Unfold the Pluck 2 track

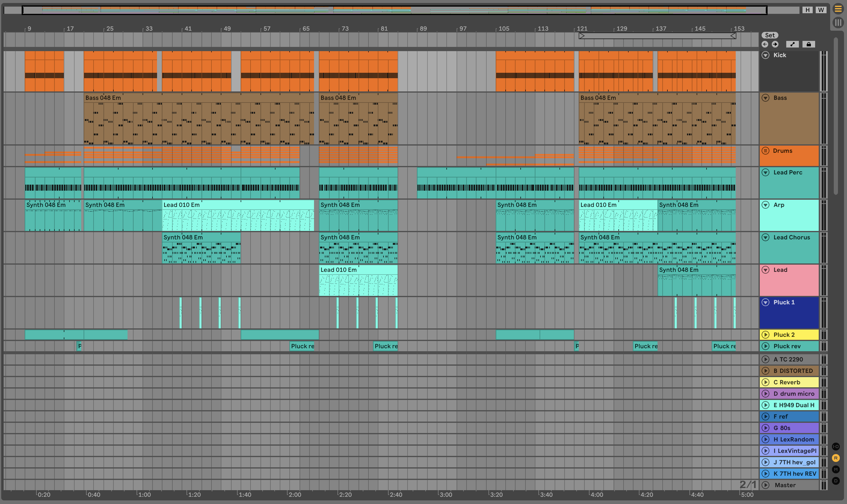[x=765, y=335]
